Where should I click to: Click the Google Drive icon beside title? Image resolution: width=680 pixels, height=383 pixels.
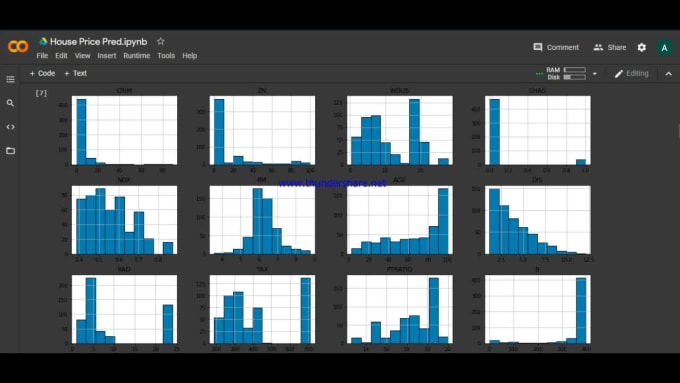click(x=43, y=42)
